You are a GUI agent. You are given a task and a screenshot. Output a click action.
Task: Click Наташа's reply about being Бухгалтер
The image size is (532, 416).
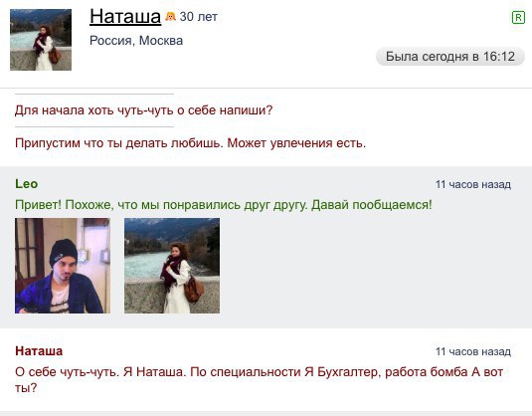pos(260,379)
